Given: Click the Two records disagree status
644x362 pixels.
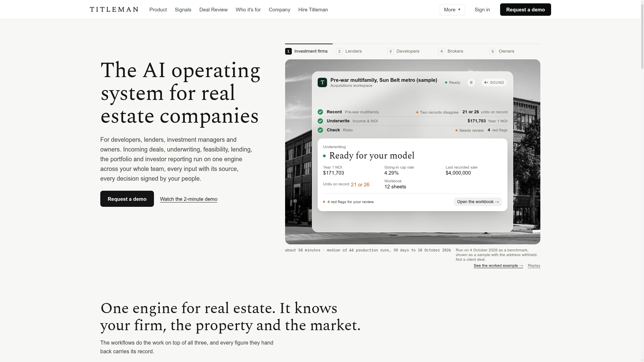Looking at the screenshot, I should 437,112.
